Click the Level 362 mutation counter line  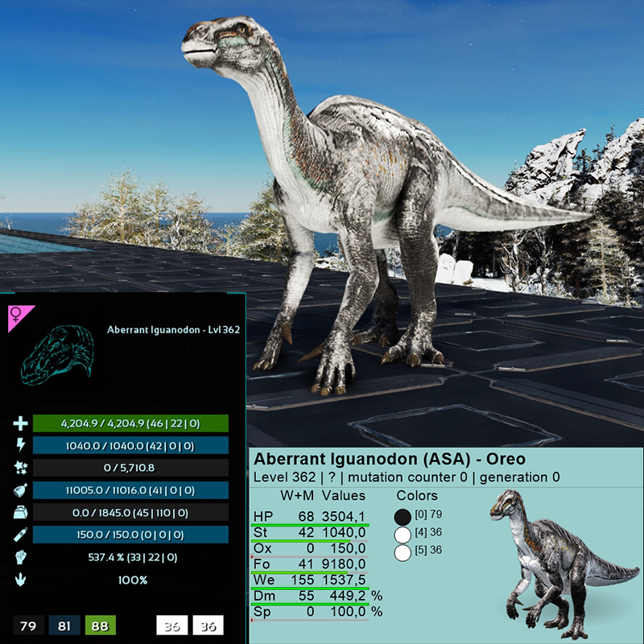point(407,477)
